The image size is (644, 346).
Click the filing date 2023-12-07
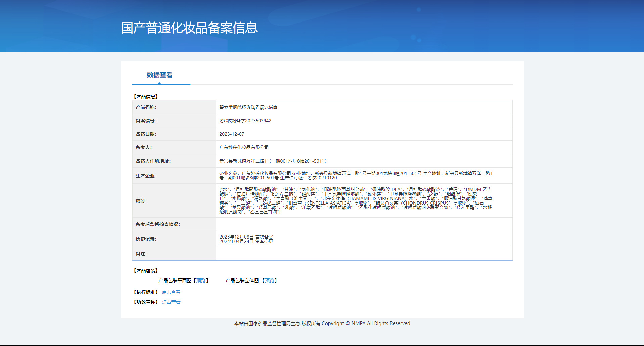232,134
